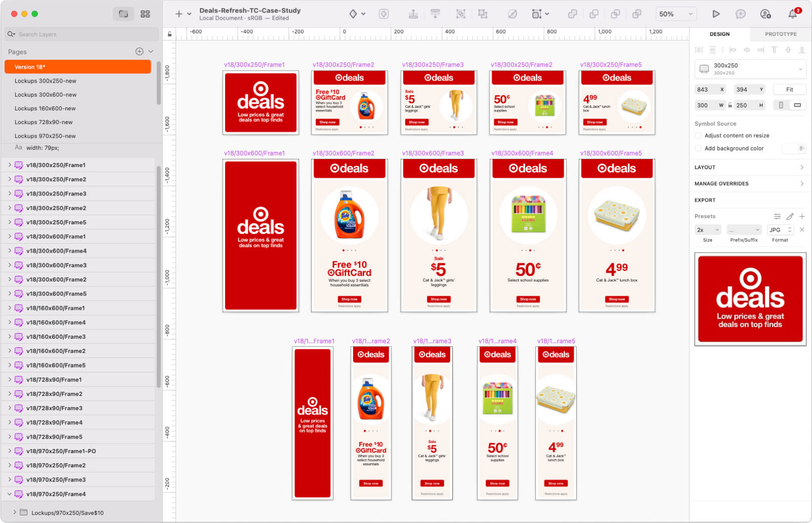Switch to the DESIGN tab
Screen dimensions: 812x523
pos(719,34)
